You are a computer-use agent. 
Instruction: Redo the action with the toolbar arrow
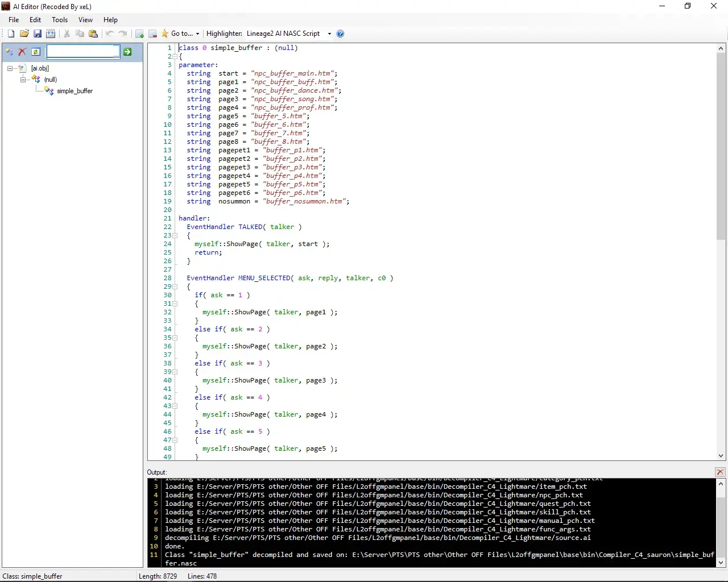[123, 34]
